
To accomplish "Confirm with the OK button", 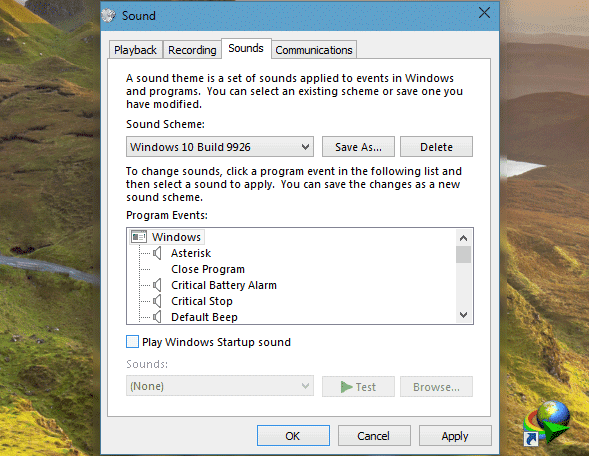I will 293,436.
